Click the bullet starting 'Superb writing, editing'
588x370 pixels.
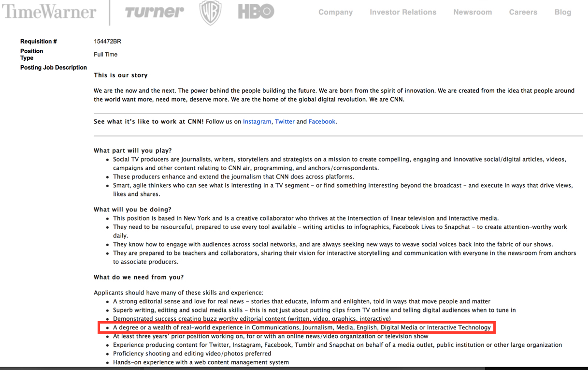[x=314, y=310]
